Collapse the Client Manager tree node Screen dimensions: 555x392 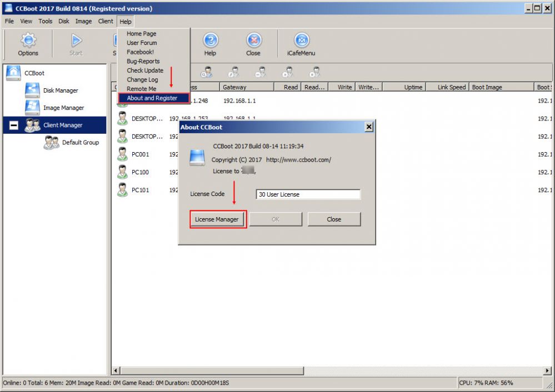coord(13,125)
